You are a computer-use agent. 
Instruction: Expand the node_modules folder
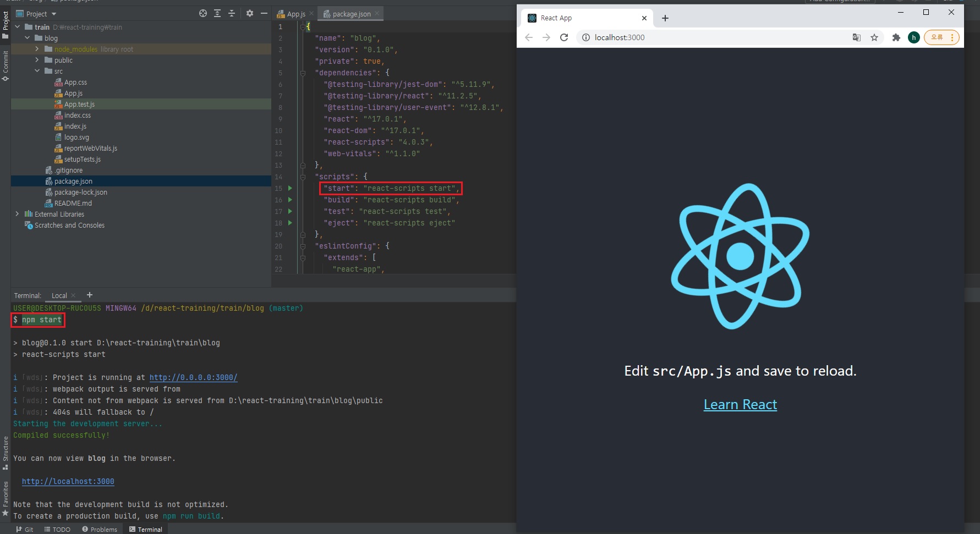click(37, 48)
